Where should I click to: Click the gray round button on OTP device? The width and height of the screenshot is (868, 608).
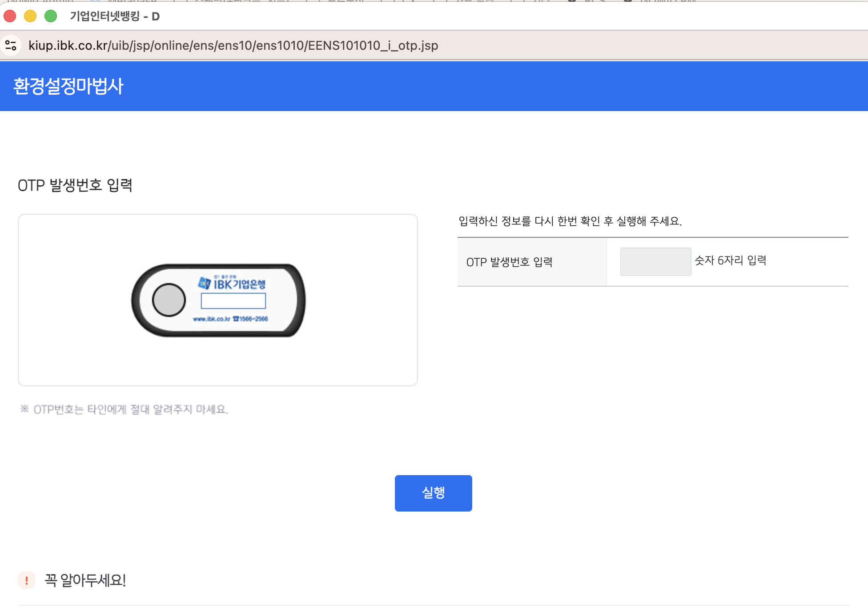pyautogui.click(x=169, y=300)
